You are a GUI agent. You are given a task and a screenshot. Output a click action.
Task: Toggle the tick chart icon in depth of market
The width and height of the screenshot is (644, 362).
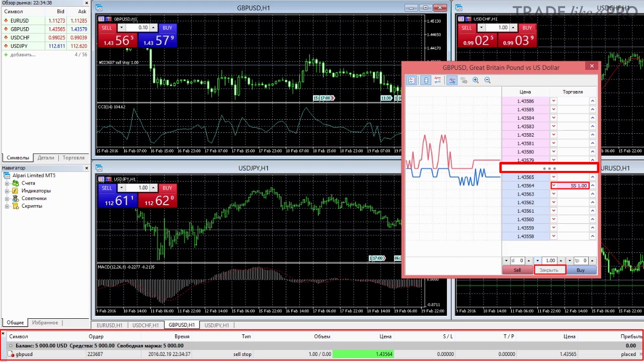coord(412,80)
